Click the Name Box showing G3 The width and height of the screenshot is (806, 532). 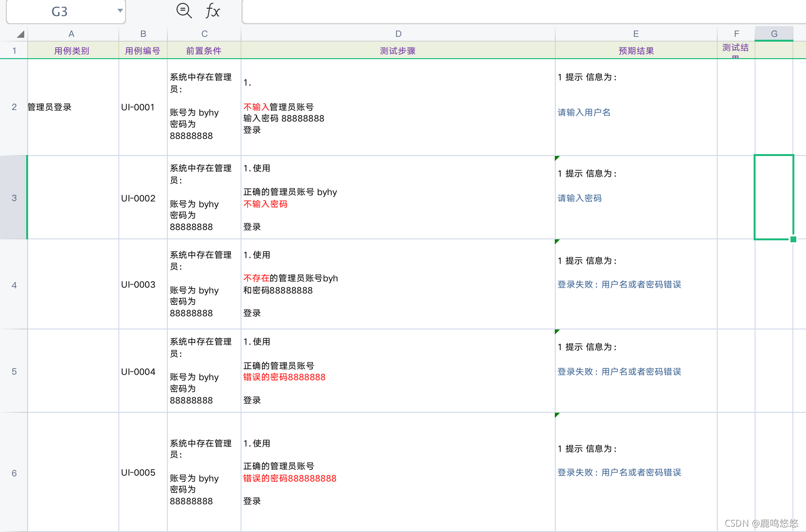point(58,11)
